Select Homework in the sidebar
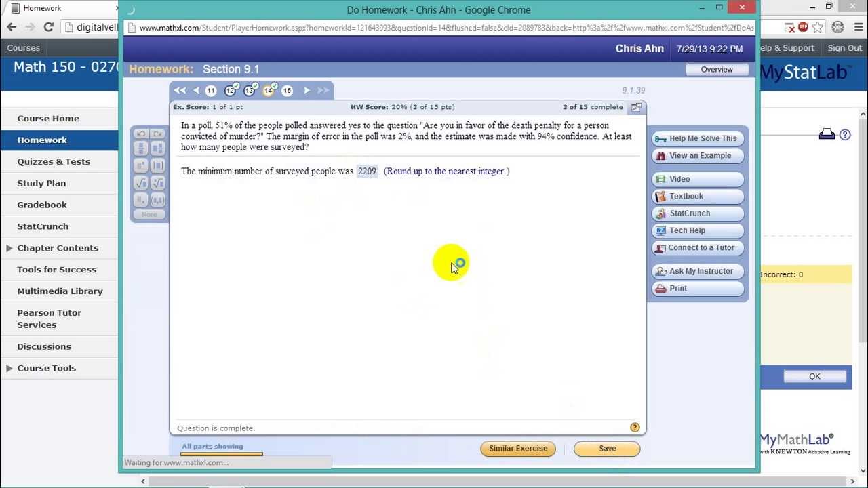This screenshot has height=488, width=868. (x=42, y=140)
